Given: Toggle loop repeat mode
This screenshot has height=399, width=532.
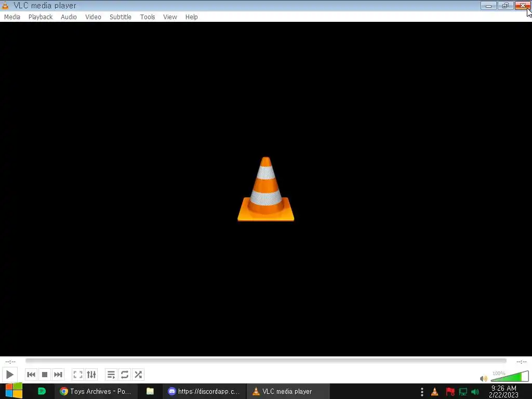Looking at the screenshot, I should point(125,375).
